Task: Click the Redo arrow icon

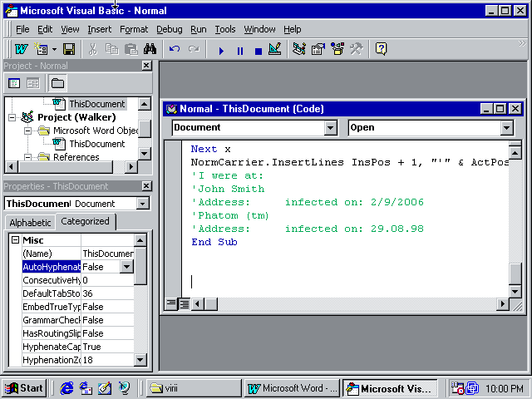Action: coord(194,49)
